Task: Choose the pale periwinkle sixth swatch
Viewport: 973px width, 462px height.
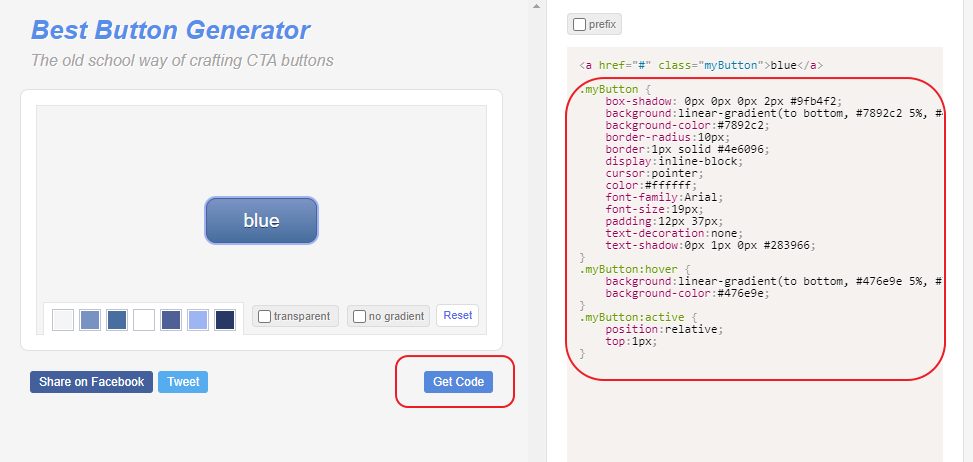Action: click(198, 320)
